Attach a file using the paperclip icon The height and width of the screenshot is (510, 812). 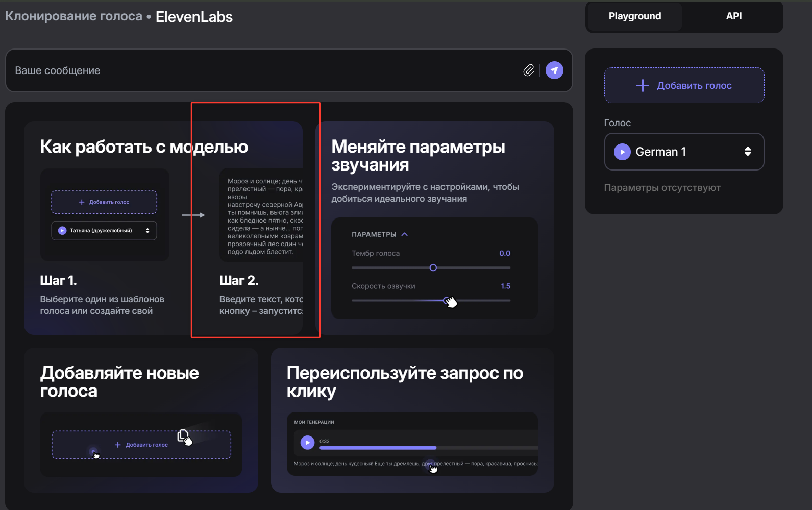(529, 70)
